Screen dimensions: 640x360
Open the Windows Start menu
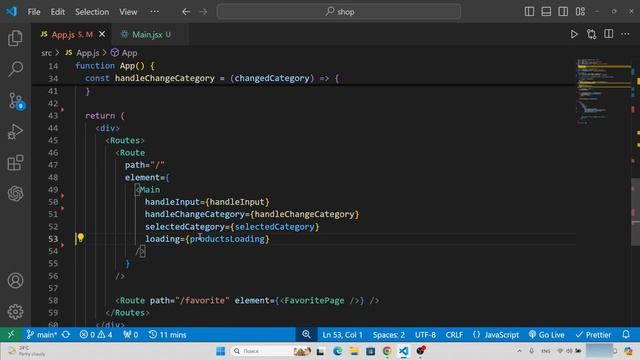click(x=220, y=351)
